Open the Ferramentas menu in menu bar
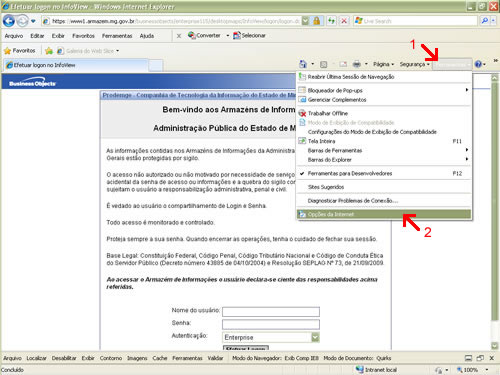This screenshot has width=500, height=375. click(117, 36)
